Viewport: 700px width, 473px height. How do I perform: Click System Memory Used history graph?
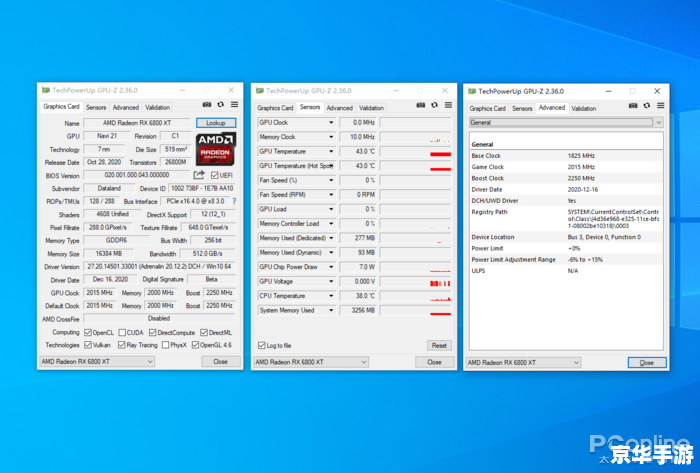[x=416, y=310]
